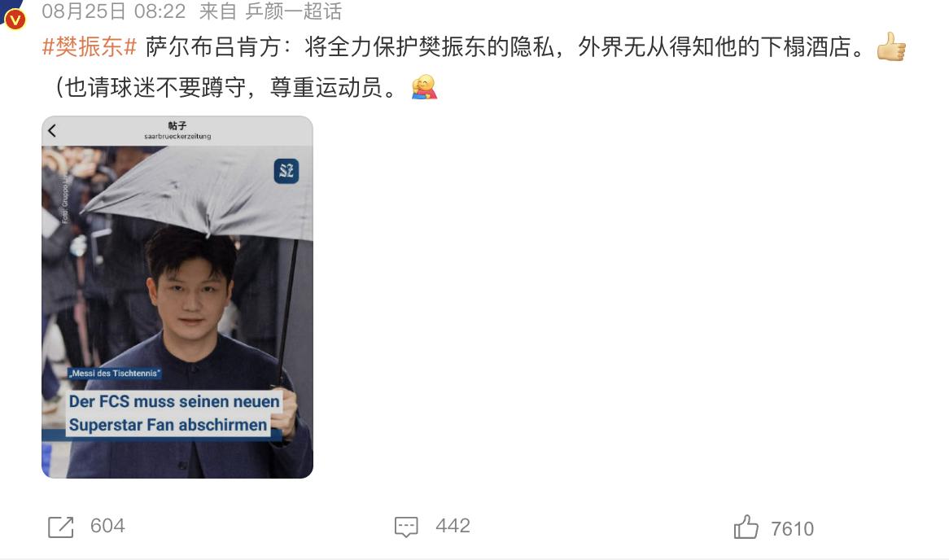The width and height of the screenshot is (949, 560).
Task: Click the repost count 604
Action: 107,526
